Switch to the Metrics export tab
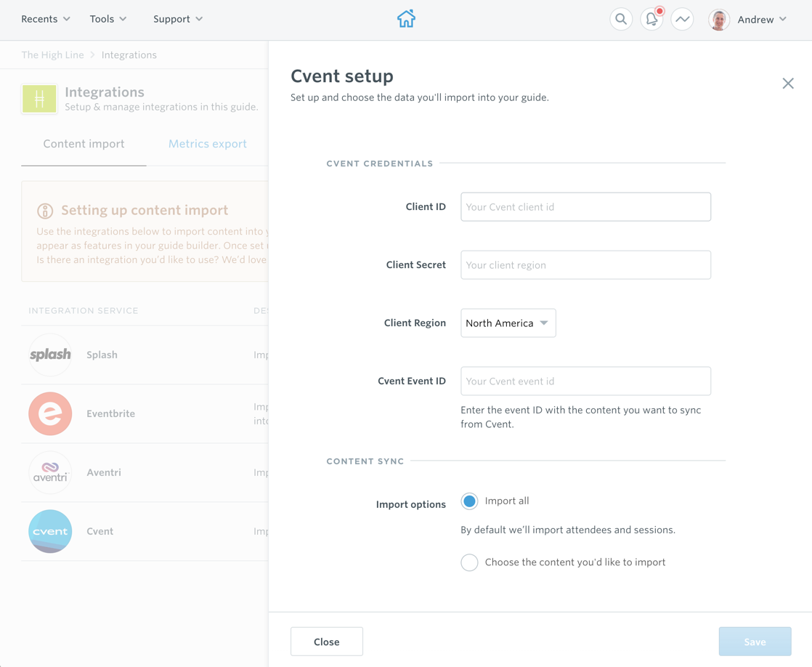Screen dimensions: 812x667 point(207,144)
